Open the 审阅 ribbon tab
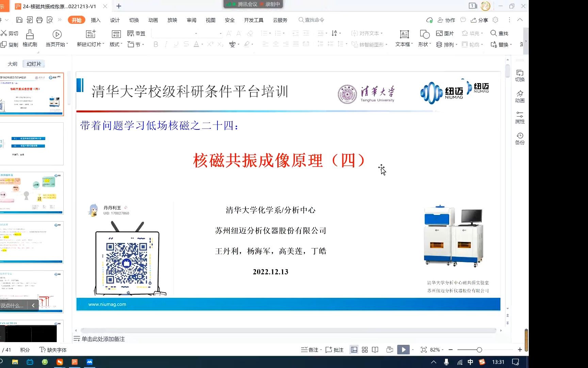The width and height of the screenshot is (588, 368). [191, 20]
